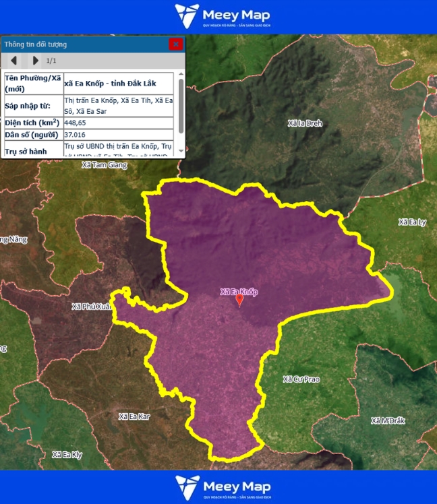Select Xã Phú Xuân commune on map
Viewport: 437px width, 504px height.
tap(90, 307)
